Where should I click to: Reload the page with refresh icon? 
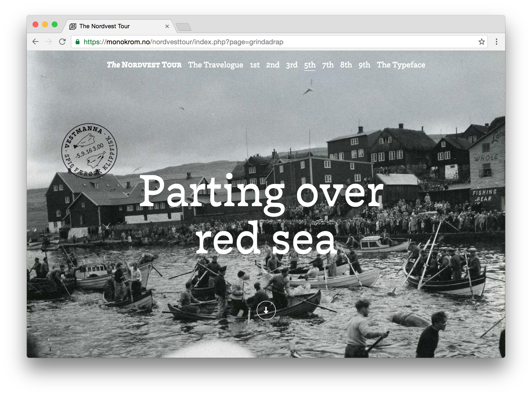tap(62, 42)
